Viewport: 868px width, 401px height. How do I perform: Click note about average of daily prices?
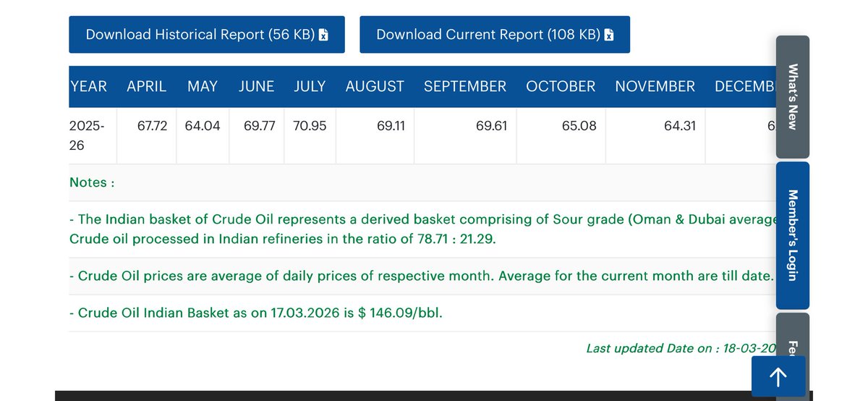pos(422,276)
